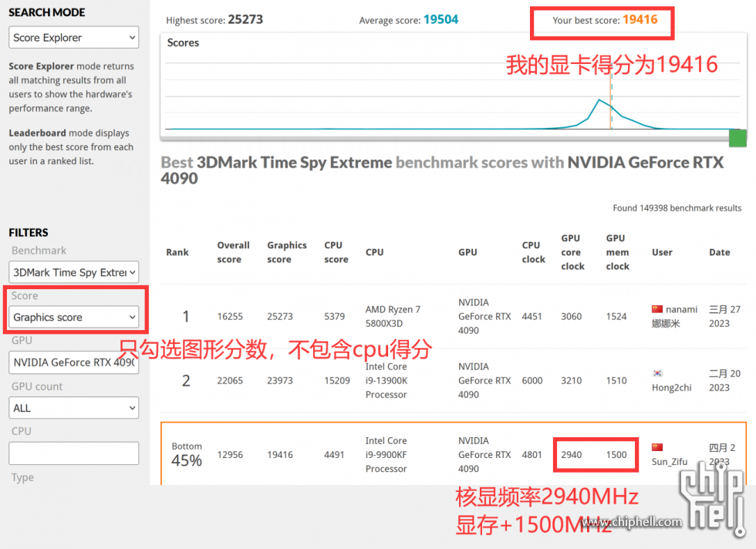
Task: Click the User column header
Action: point(662,252)
